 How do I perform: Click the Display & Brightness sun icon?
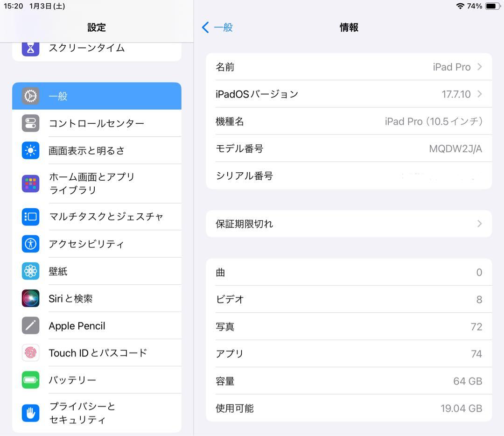pos(30,150)
